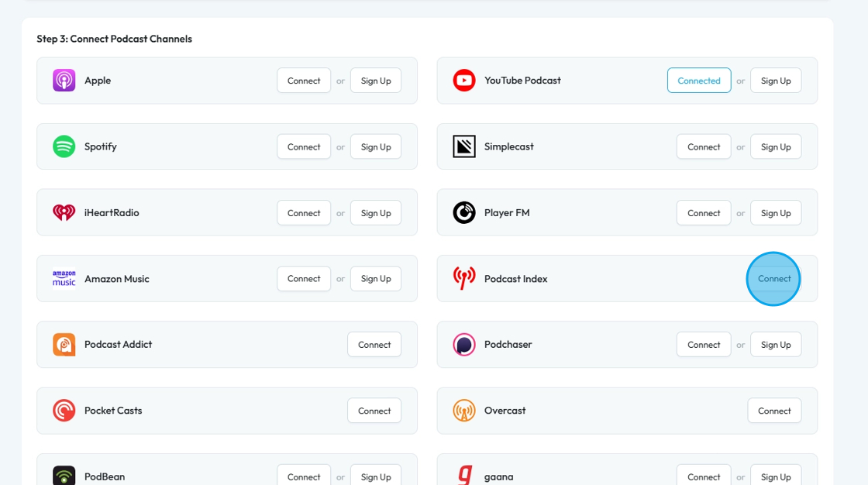The height and width of the screenshot is (485, 868).
Task: Connect the Podcast Index channel
Action: (774, 278)
